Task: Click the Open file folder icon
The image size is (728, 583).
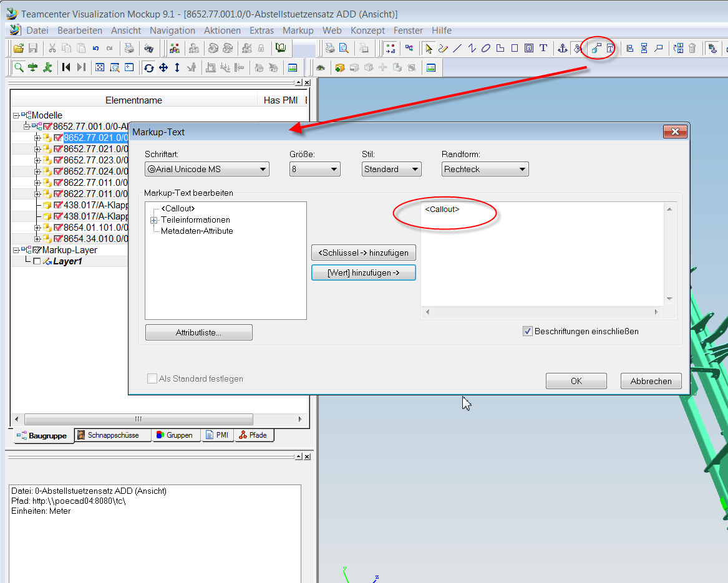Action: 19,48
